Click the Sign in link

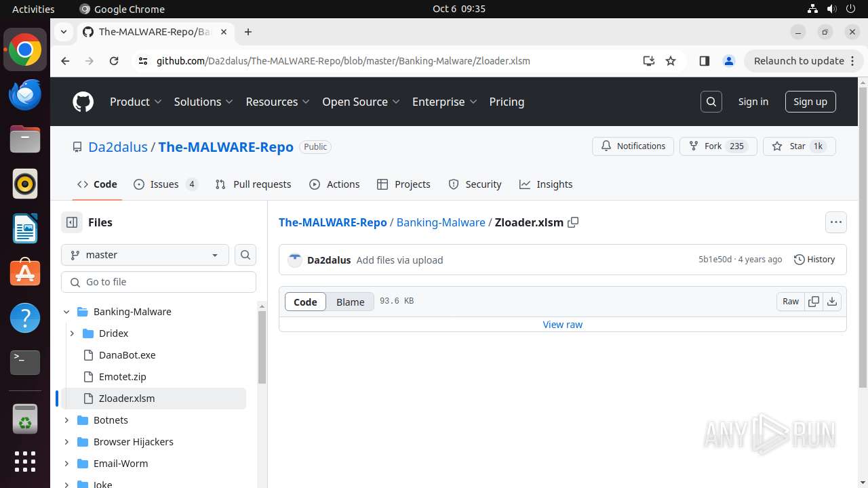753,102
